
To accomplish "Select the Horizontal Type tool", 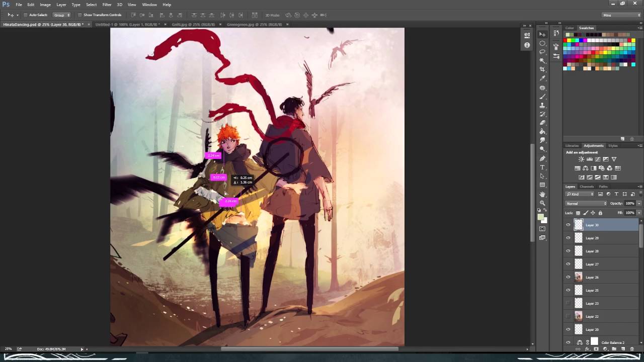I will point(542,167).
